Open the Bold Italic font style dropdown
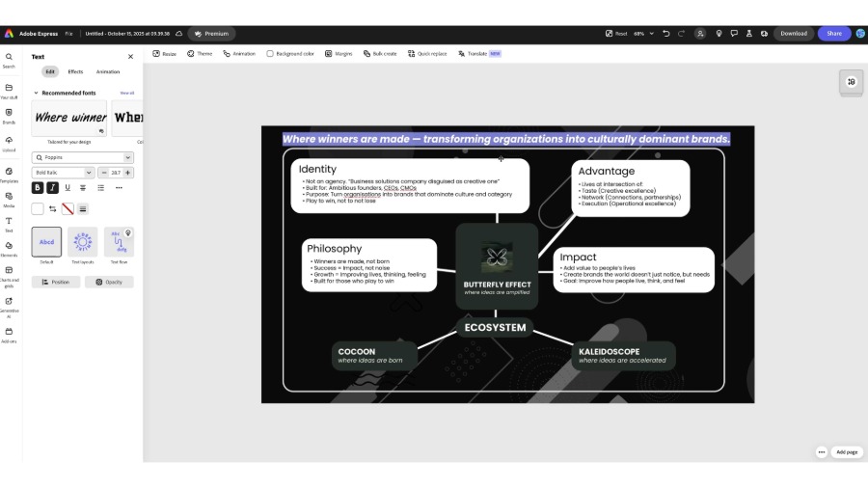The height and width of the screenshot is (488, 868). click(63, 173)
